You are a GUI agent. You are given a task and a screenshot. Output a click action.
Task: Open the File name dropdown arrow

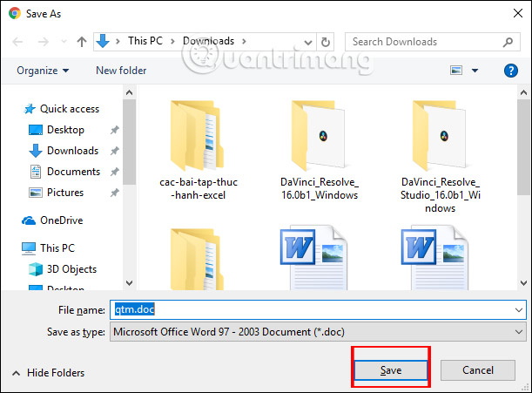[x=518, y=309]
